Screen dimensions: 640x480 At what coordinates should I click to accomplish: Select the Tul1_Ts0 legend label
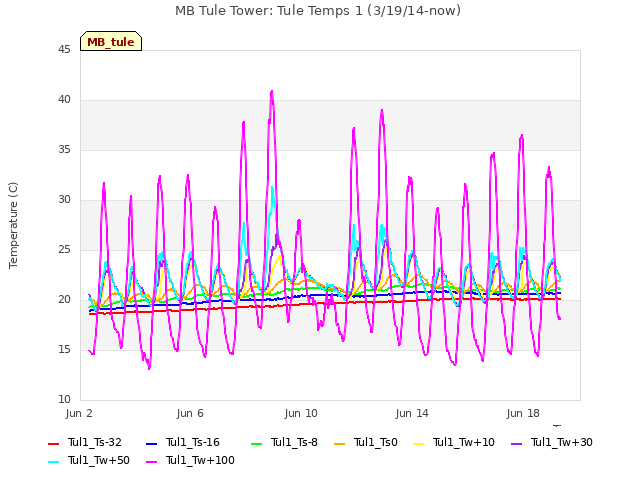coord(376,442)
